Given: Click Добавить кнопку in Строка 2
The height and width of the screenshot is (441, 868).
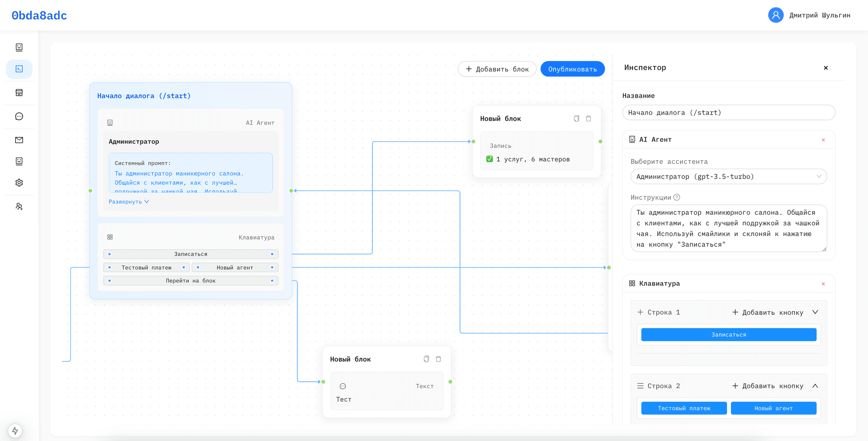Looking at the screenshot, I should (x=768, y=386).
